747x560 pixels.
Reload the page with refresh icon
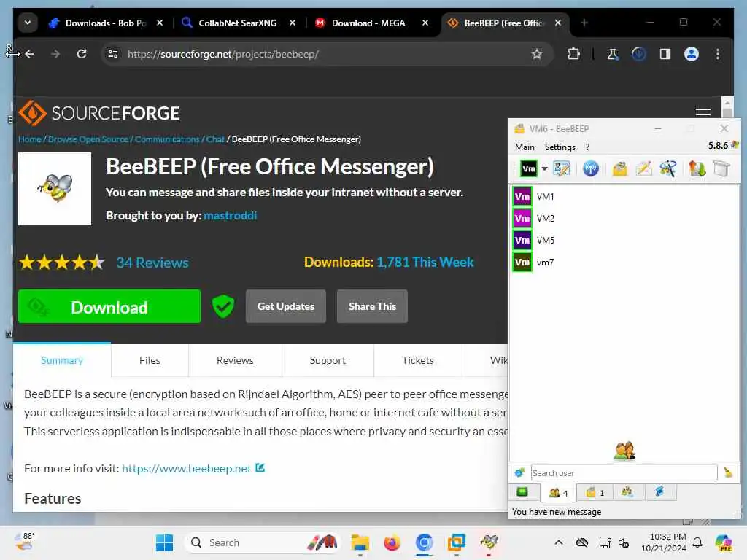82,54
